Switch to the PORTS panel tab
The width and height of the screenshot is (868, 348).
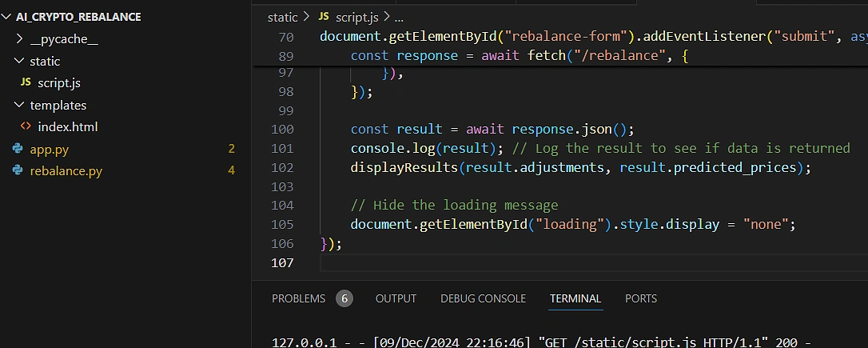coord(641,298)
